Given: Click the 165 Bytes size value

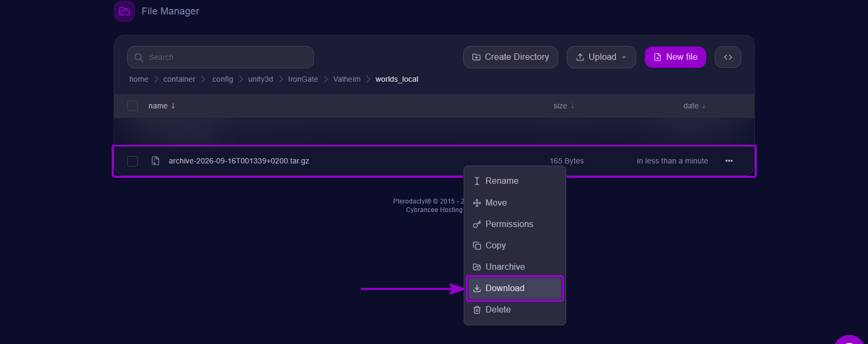Looking at the screenshot, I should click(x=567, y=161).
